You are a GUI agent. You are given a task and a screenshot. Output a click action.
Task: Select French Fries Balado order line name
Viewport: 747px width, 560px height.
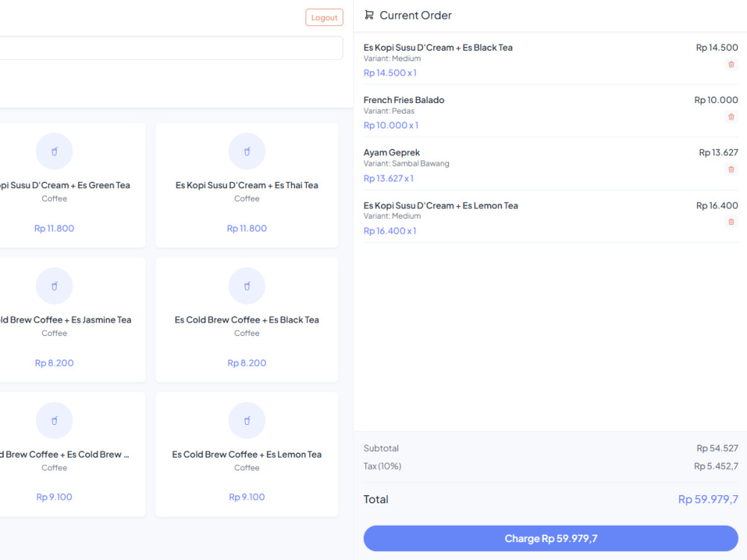tap(404, 100)
